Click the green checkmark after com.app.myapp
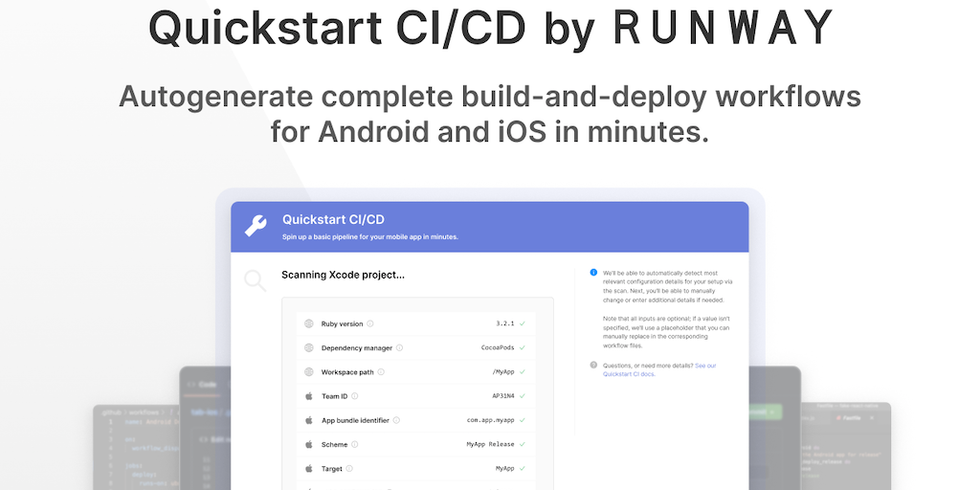The height and width of the screenshot is (490, 980). tap(523, 420)
